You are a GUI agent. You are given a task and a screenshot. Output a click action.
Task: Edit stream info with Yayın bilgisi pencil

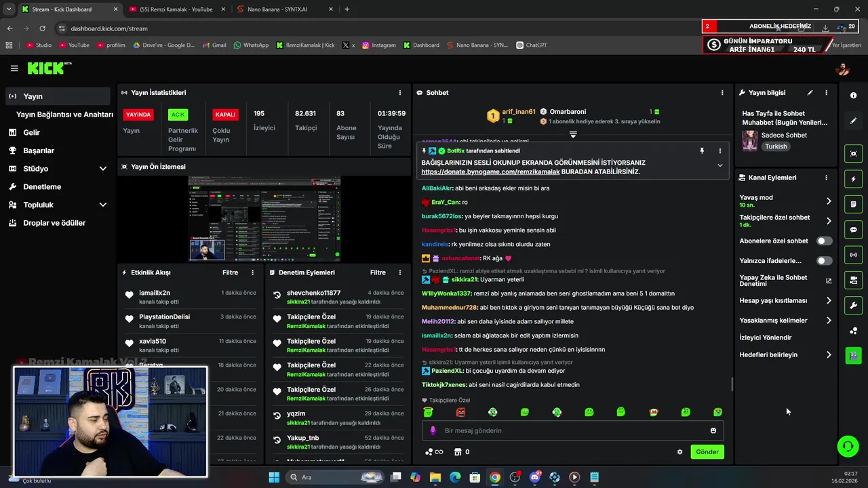click(x=810, y=93)
